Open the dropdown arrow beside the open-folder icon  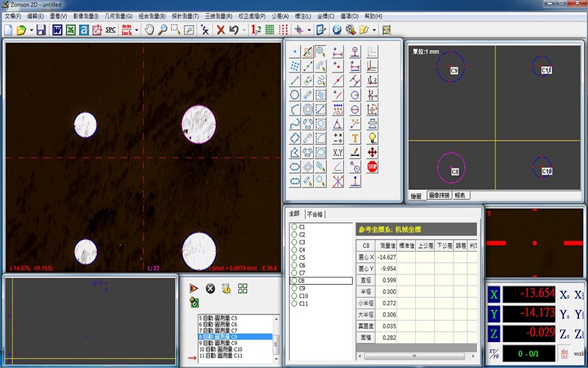click(x=32, y=30)
